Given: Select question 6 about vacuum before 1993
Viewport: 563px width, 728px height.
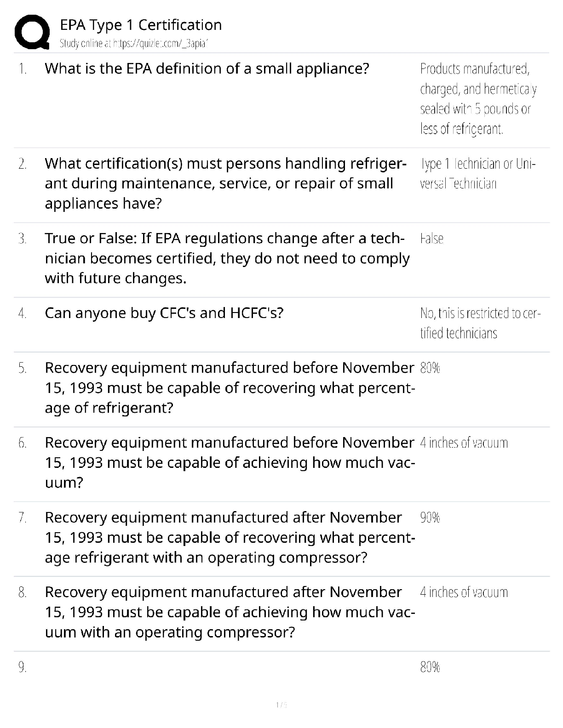Looking at the screenshot, I should click(x=230, y=463).
